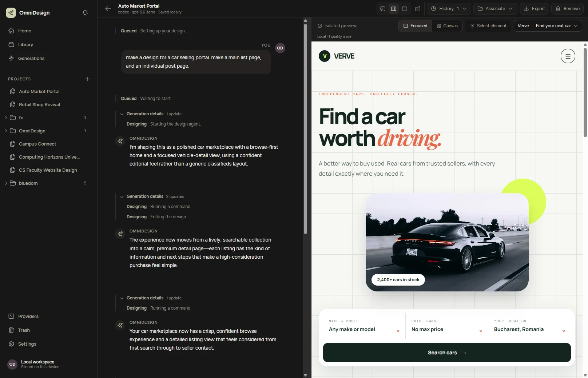
Task: Expand the fe project folder
Action: click(6, 118)
